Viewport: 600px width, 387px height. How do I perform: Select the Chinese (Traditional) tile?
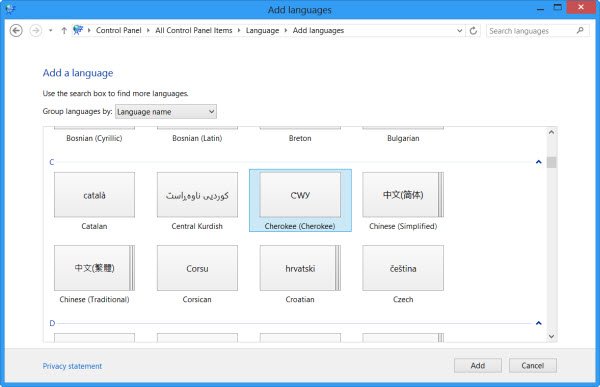[x=95, y=274]
